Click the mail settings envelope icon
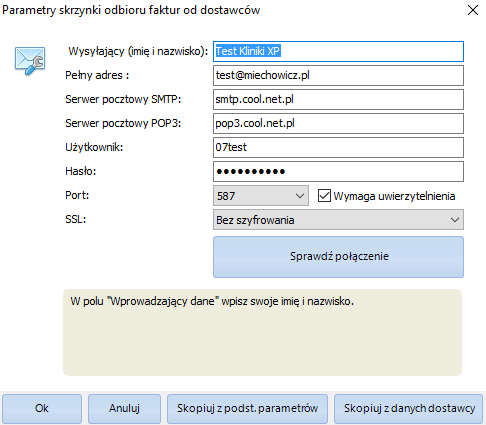 [x=30, y=61]
